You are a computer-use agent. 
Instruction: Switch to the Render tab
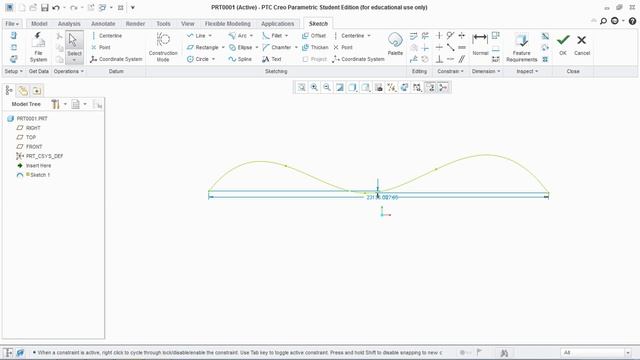135,24
